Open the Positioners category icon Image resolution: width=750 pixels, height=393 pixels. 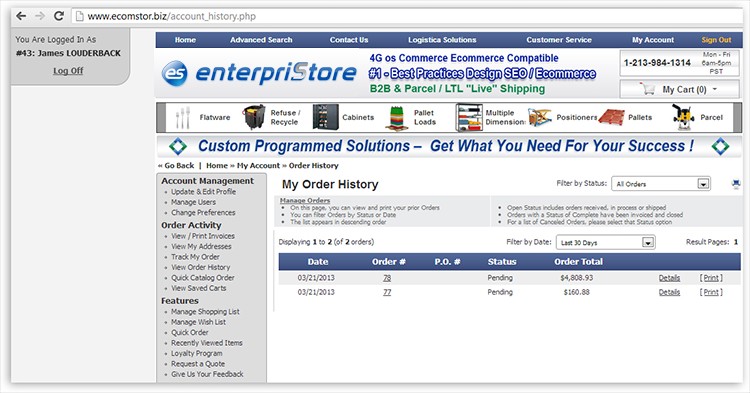click(540, 118)
